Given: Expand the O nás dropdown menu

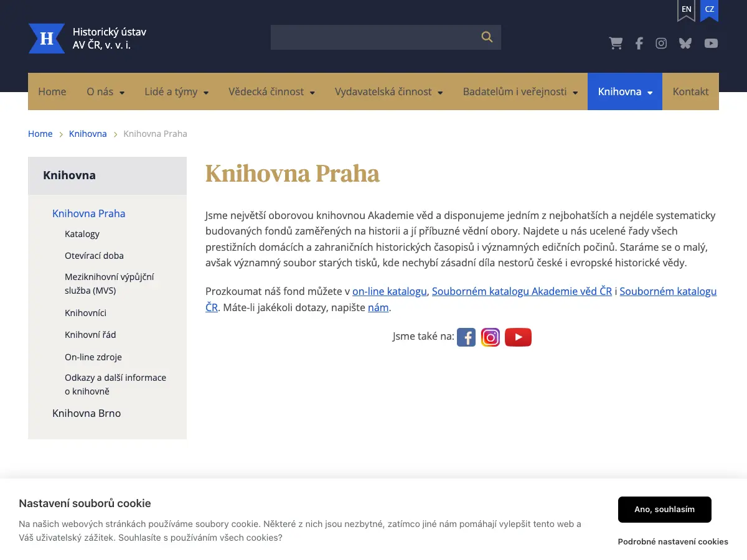Looking at the screenshot, I should (x=105, y=91).
